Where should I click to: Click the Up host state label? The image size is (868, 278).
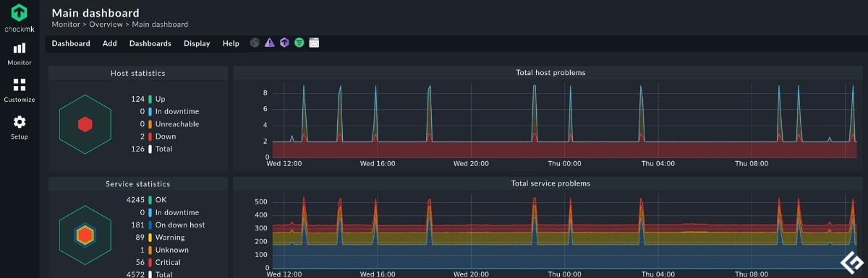[161, 99]
